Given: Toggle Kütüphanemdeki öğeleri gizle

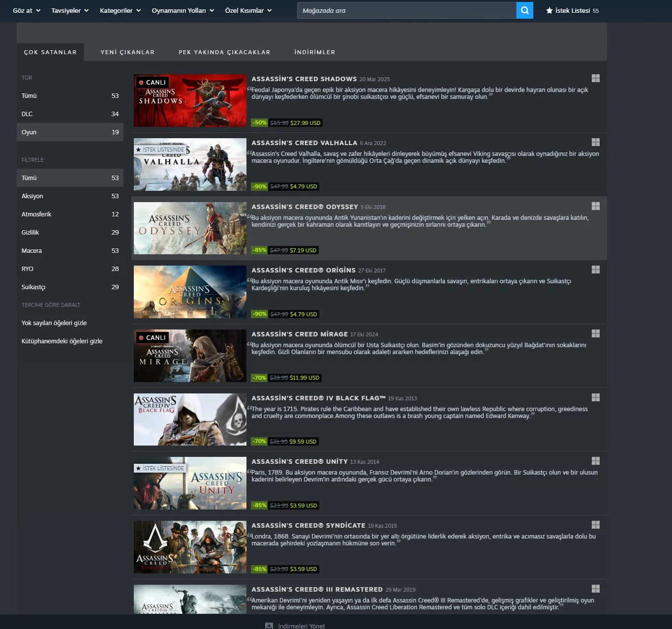Looking at the screenshot, I should point(62,341).
